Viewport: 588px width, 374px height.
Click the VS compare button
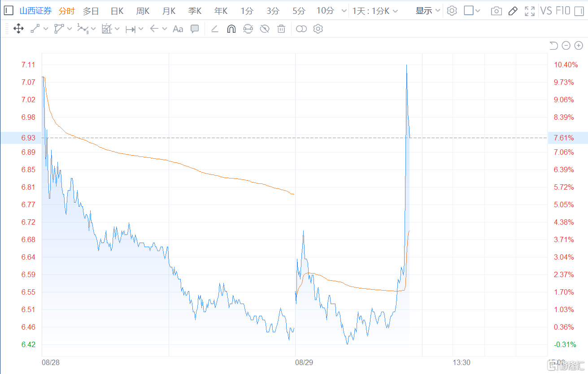[x=546, y=11]
